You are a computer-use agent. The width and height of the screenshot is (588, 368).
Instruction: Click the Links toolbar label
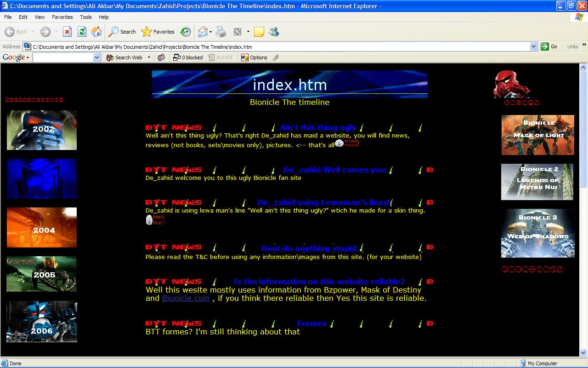572,46
